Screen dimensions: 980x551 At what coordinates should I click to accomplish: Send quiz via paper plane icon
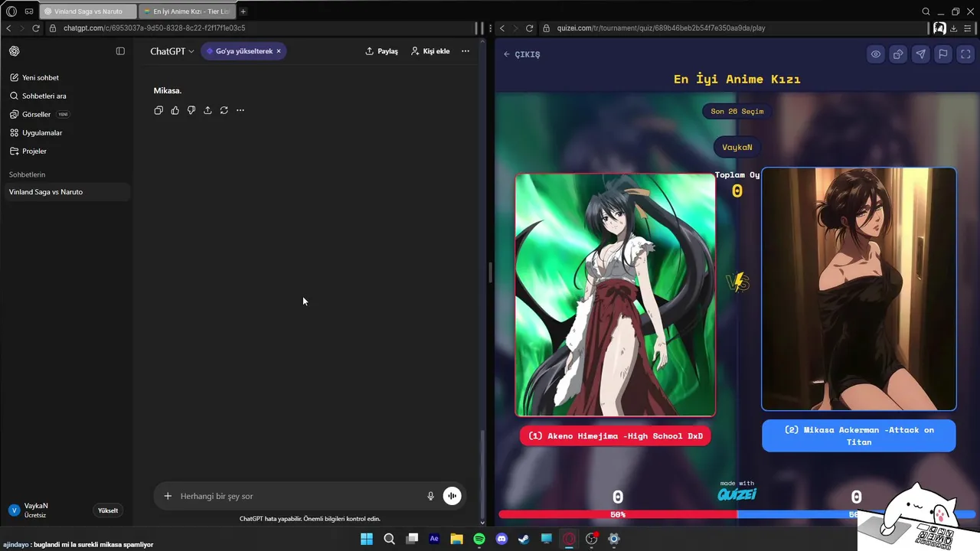click(x=921, y=54)
